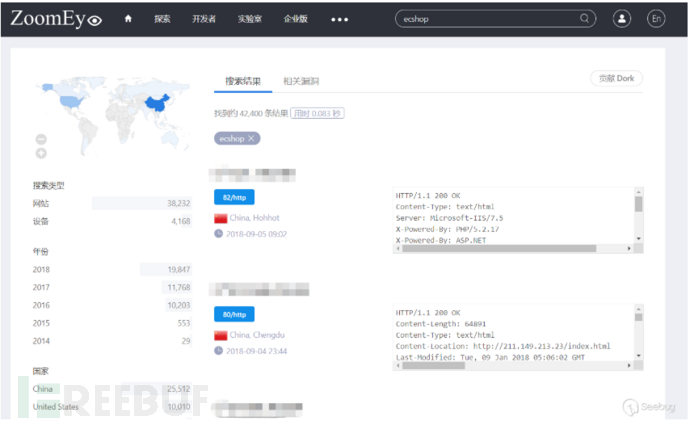This screenshot has height=425, width=690.
Task: Click the Server: Microsoft-IIS/7.5 header line
Action: 449,218
